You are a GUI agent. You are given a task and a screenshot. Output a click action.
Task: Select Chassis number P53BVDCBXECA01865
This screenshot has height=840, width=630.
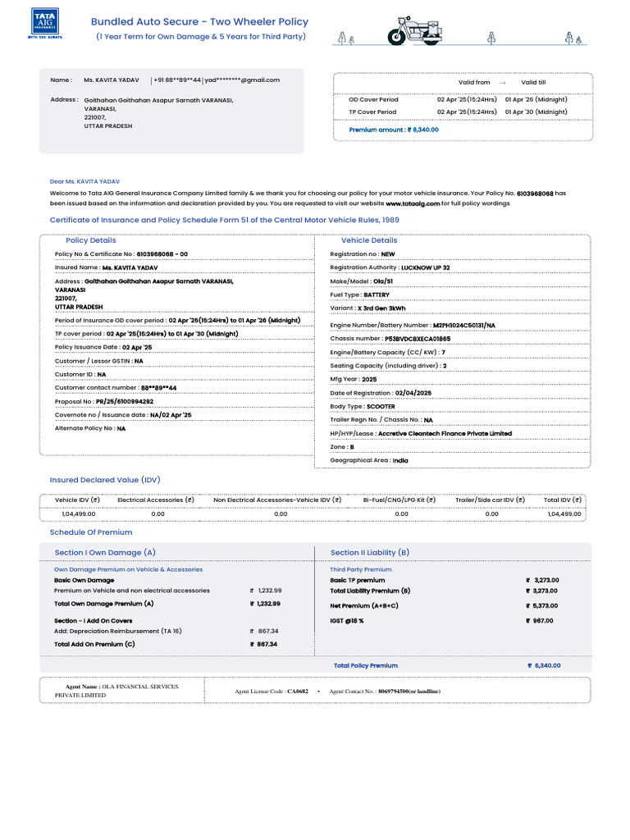(x=390, y=339)
